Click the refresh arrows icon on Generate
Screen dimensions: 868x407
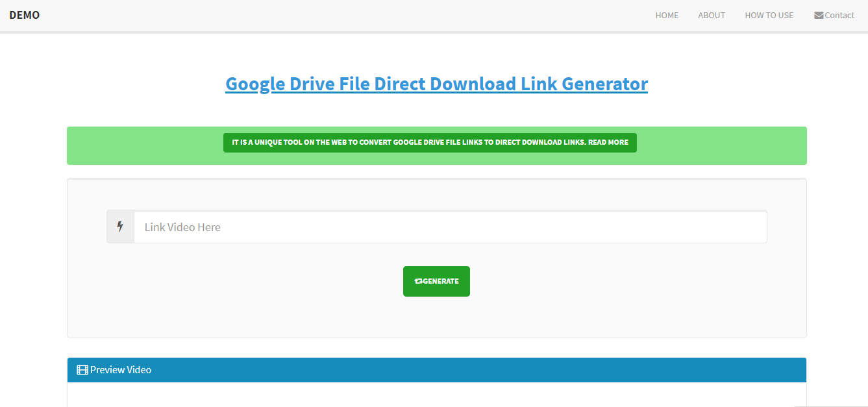(418, 281)
